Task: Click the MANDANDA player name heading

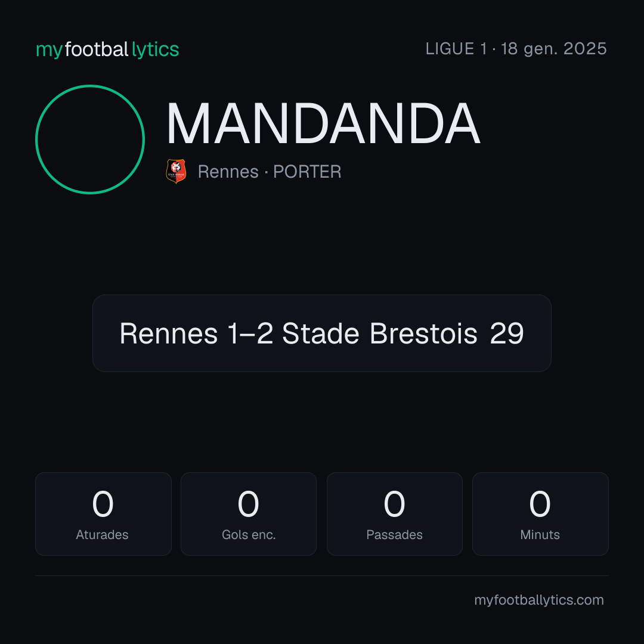Action: [323, 123]
